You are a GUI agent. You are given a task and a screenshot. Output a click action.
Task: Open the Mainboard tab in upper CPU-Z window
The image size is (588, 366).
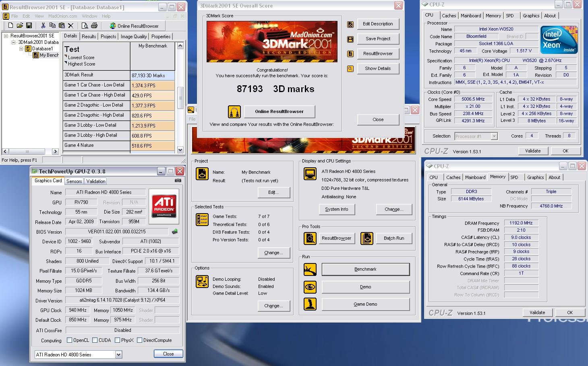pos(471,16)
